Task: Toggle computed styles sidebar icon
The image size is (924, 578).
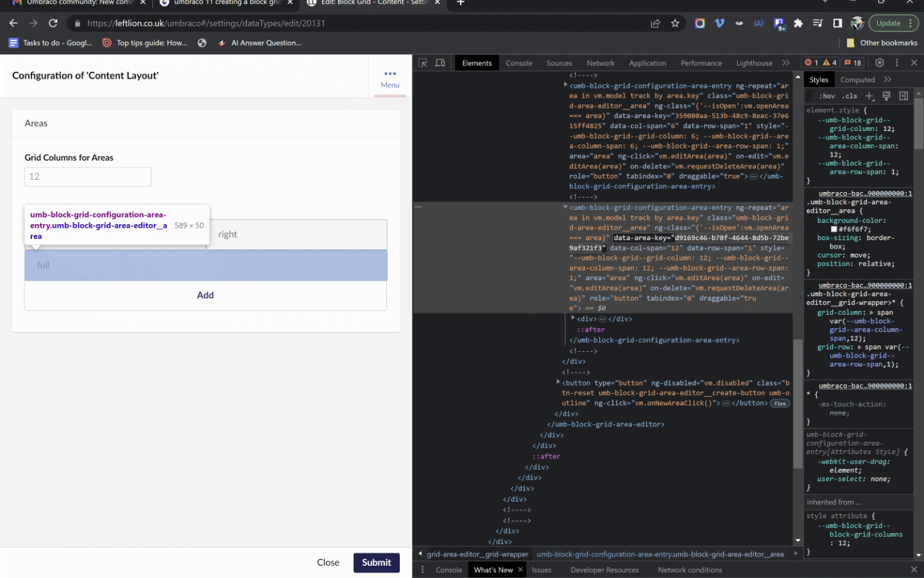Action: (x=903, y=96)
